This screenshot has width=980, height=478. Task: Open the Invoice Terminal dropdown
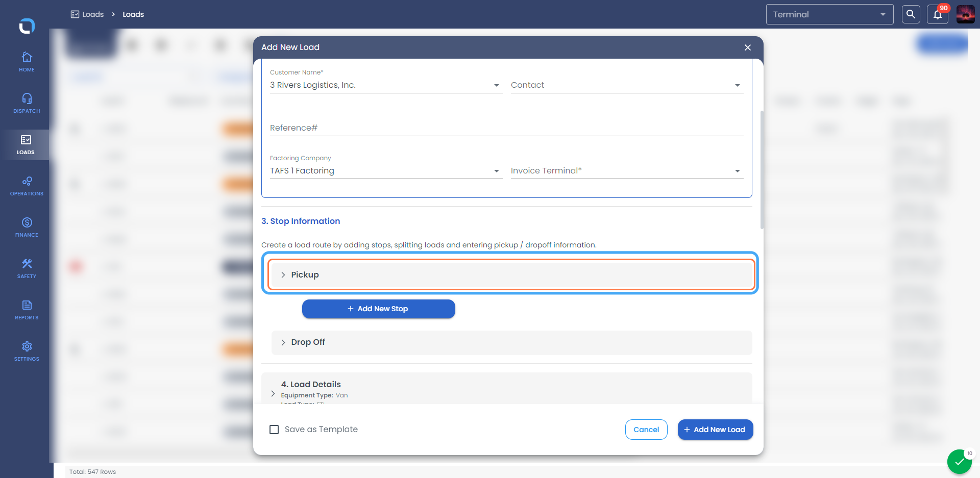(x=627, y=171)
